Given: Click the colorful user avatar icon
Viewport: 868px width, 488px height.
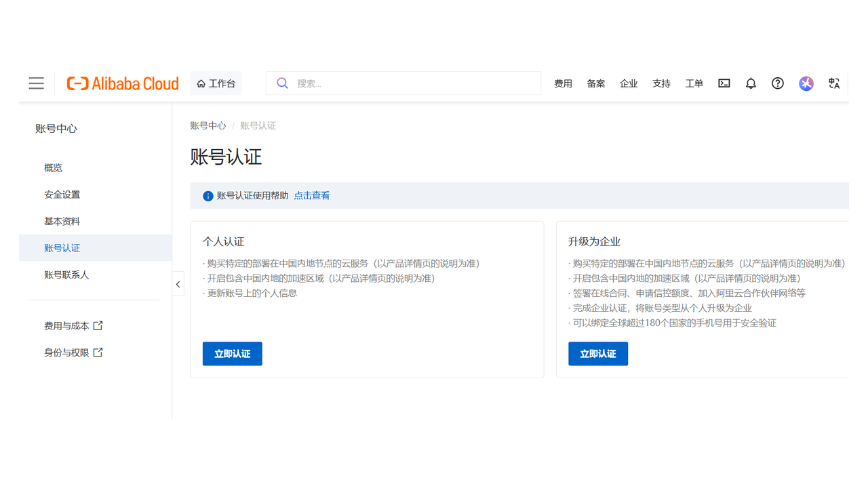Looking at the screenshot, I should 806,83.
